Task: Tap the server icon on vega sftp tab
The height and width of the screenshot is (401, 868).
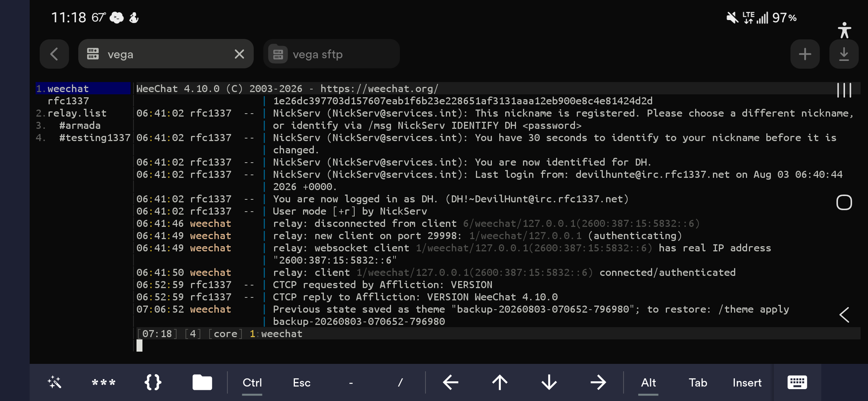Action: click(x=278, y=54)
